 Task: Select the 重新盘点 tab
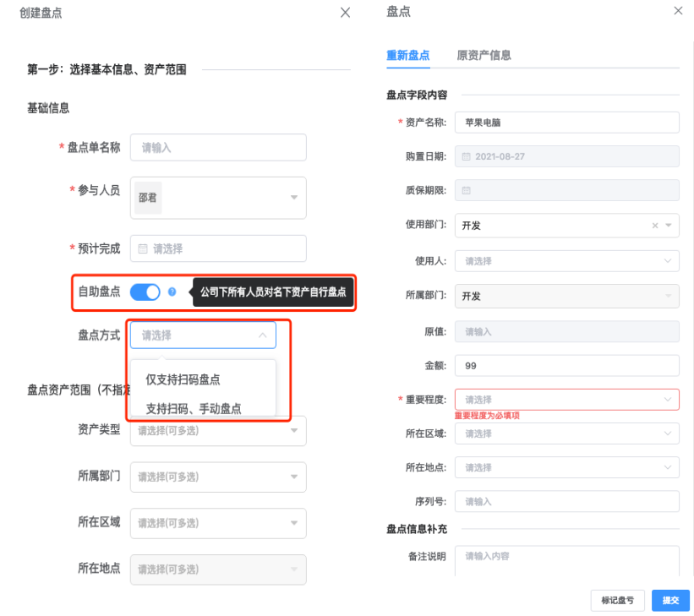[408, 55]
